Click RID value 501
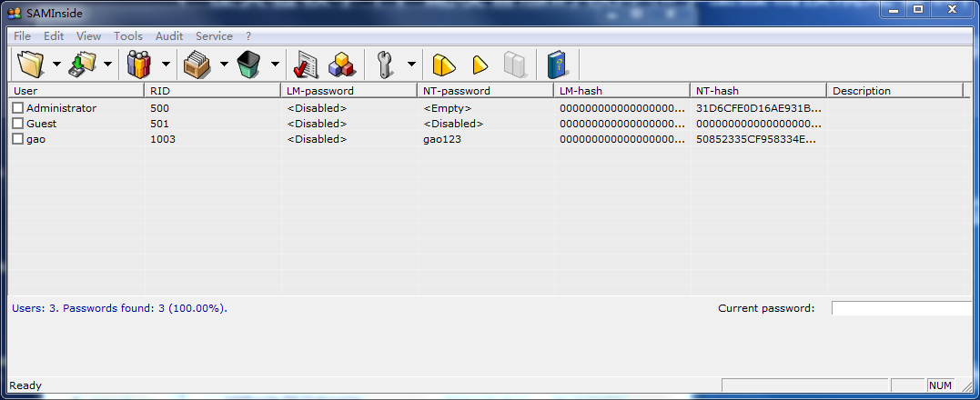The image size is (980, 400). (x=160, y=124)
